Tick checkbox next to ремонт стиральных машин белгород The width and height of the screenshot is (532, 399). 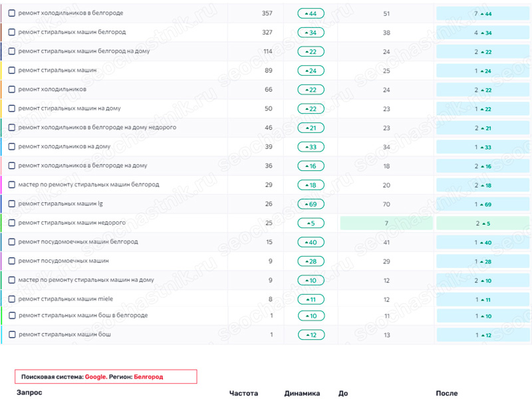[x=12, y=32]
